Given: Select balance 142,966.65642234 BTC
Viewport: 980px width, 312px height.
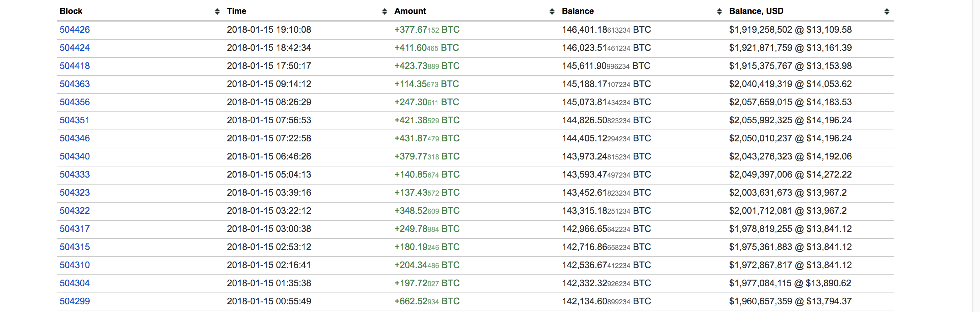Looking at the screenshot, I should click(x=606, y=229).
